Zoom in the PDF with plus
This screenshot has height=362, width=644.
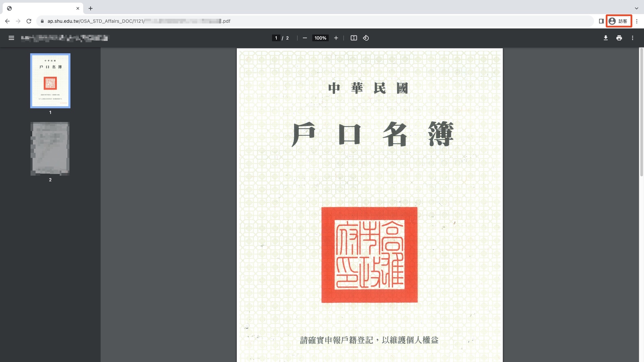336,38
